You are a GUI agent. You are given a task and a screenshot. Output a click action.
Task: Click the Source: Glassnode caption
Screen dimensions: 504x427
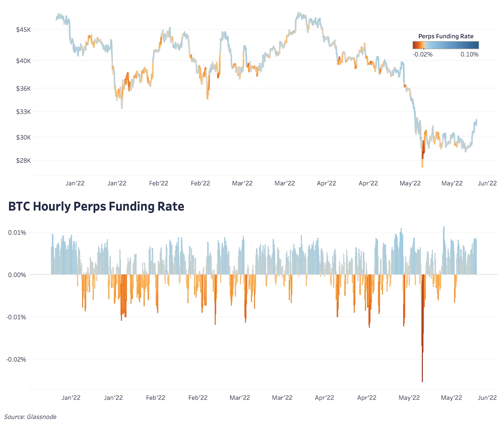[x=30, y=417]
